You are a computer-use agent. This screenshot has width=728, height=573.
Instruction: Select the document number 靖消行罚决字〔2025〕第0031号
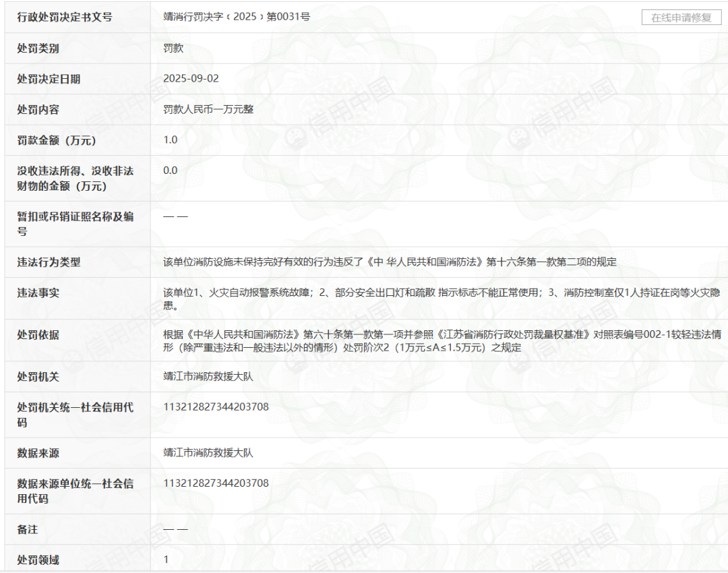[237, 17]
